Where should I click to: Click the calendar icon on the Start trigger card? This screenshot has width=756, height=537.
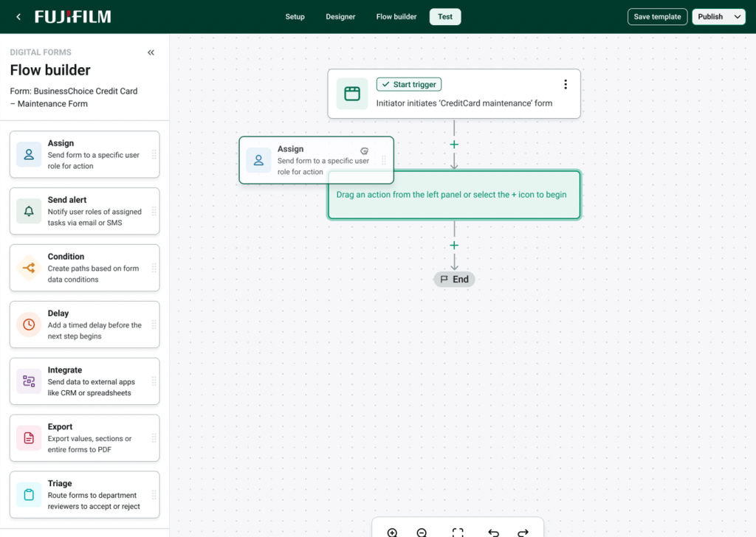click(352, 94)
